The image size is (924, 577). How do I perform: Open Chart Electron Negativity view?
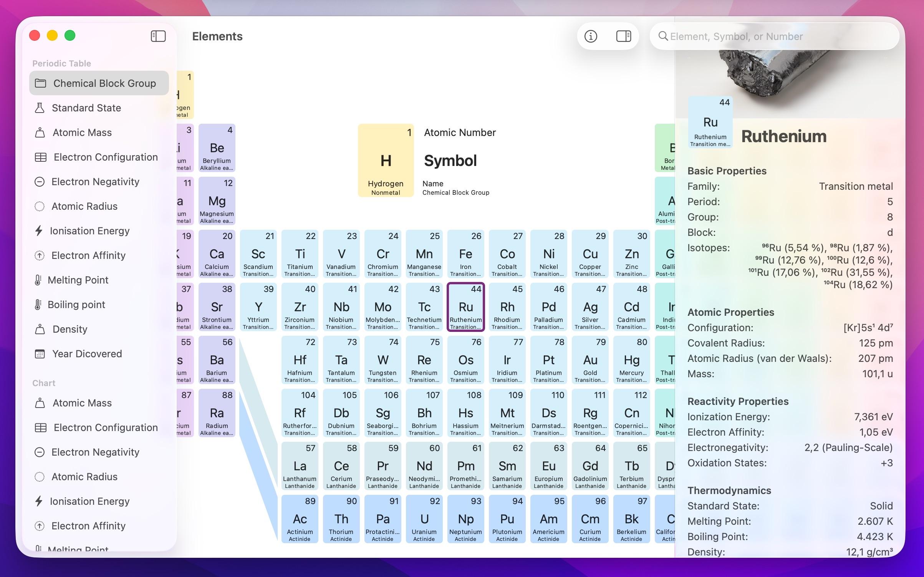tap(99, 452)
